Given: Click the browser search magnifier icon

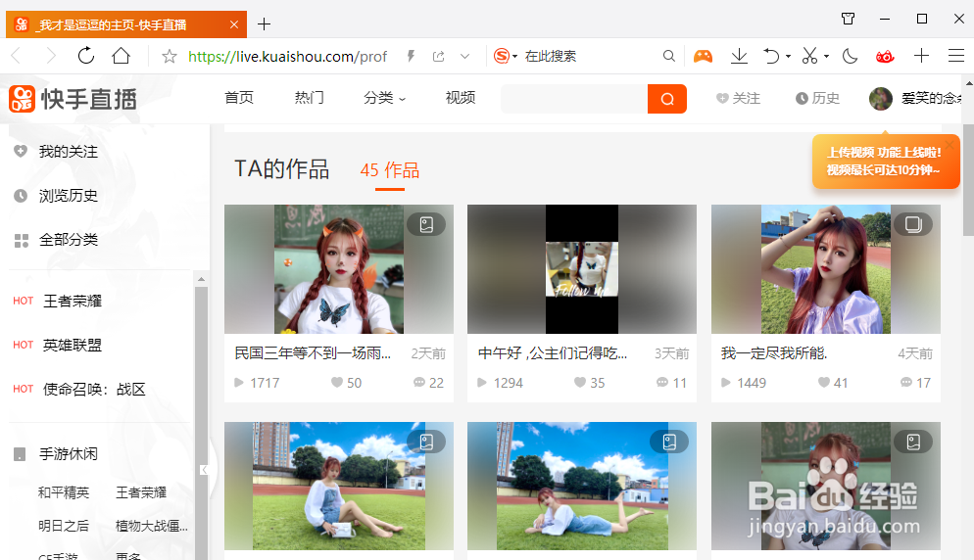Looking at the screenshot, I should (x=668, y=57).
